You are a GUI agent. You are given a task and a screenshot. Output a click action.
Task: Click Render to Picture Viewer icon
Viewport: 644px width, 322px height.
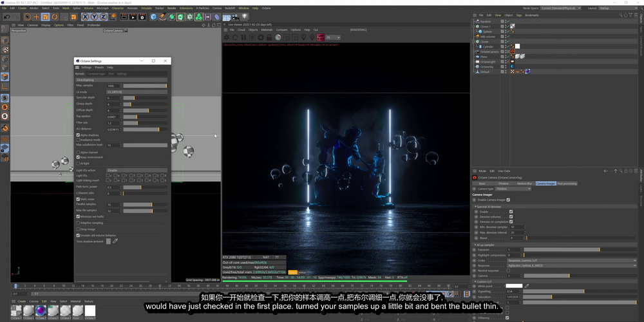133,17
